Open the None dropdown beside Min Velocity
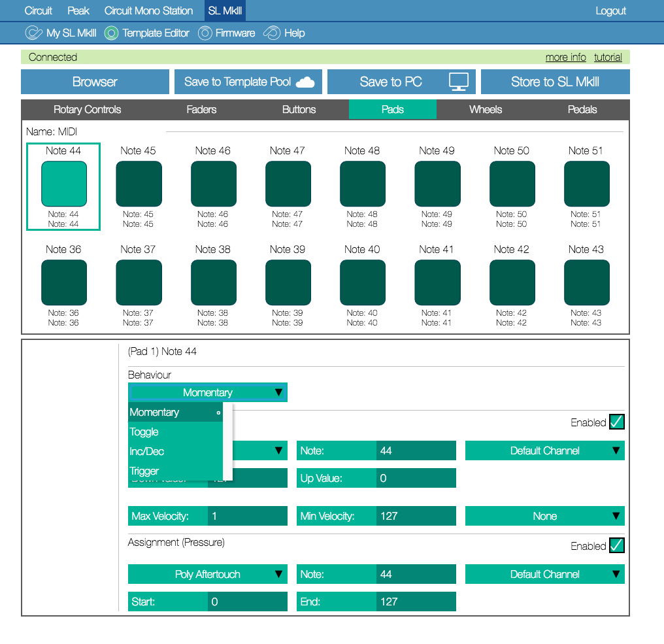Image resolution: width=664 pixels, height=644 pixels. click(544, 516)
